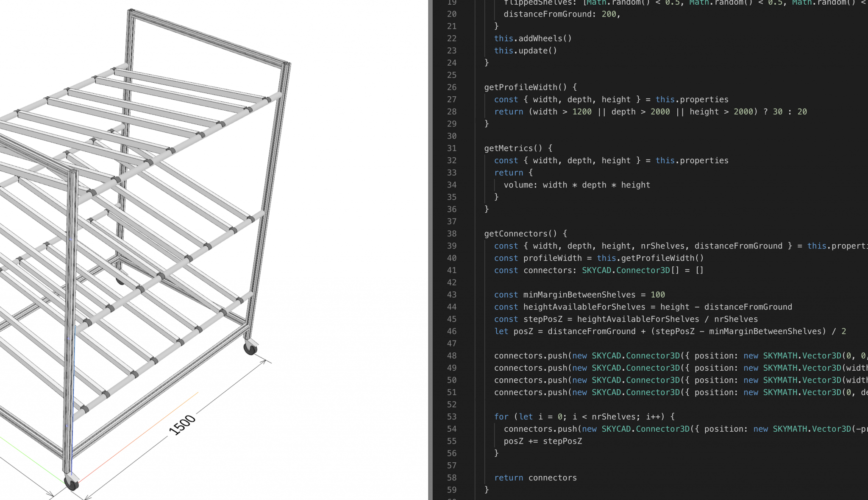
Task: Click line number 28 in the gutter
Action: (451, 112)
